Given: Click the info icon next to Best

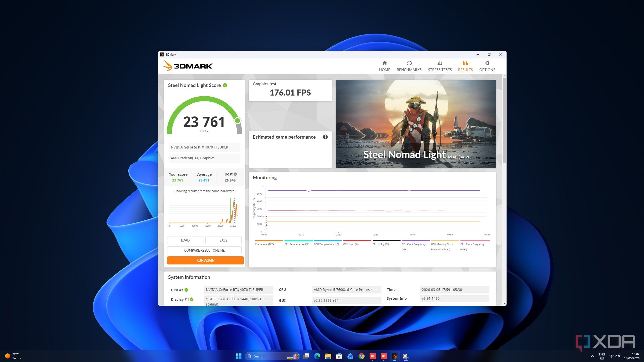Looking at the screenshot, I should [x=235, y=174].
